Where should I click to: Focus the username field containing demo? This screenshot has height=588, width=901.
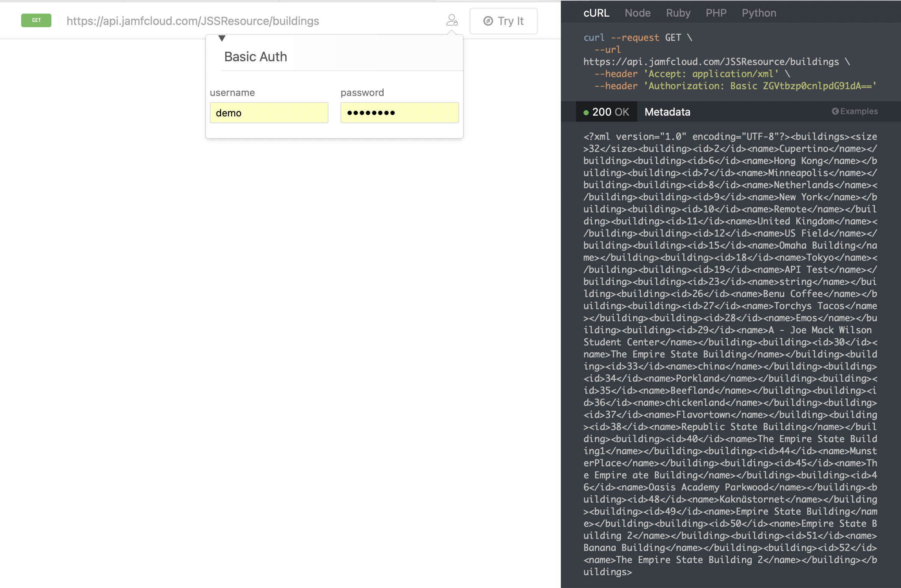[x=269, y=113]
